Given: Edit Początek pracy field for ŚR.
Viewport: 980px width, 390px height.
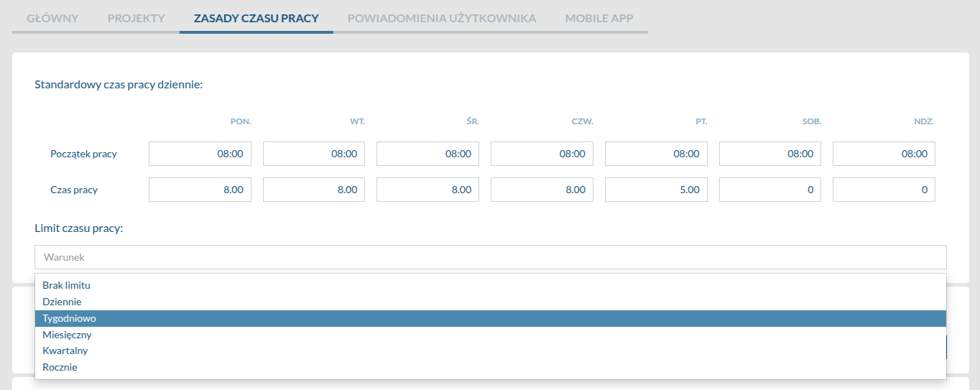Looking at the screenshot, I should (427, 154).
